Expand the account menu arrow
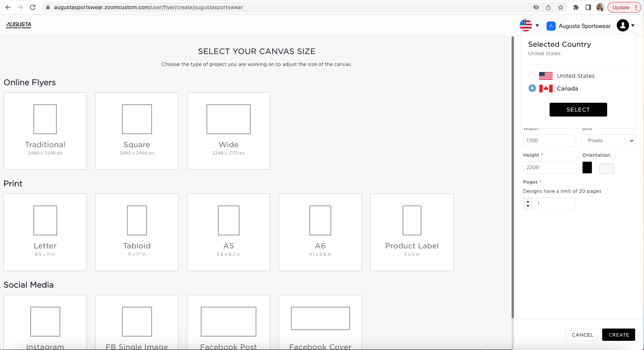This screenshot has width=644, height=350. click(x=633, y=26)
